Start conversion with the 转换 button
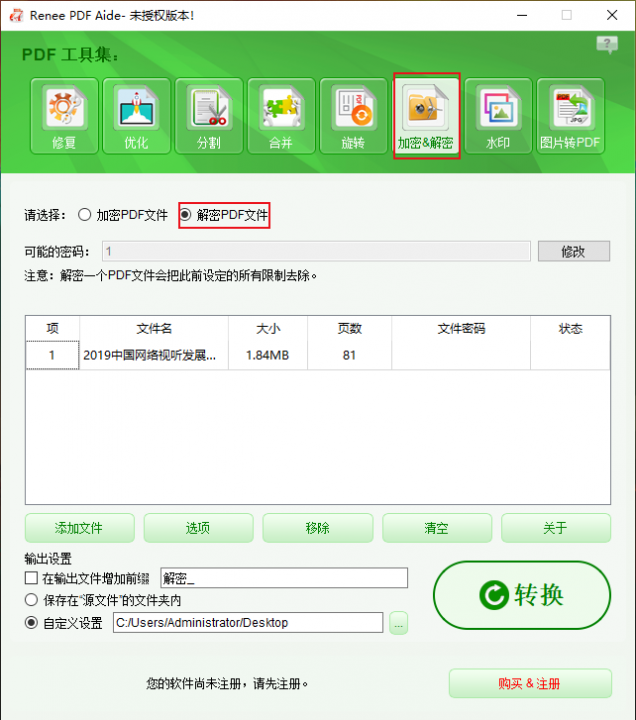The height and width of the screenshot is (720, 636). 522,595
